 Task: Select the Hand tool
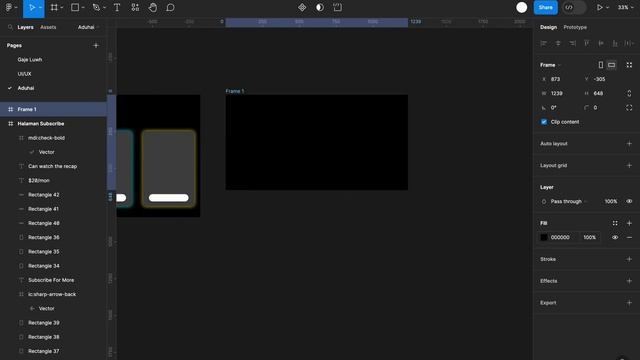click(x=153, y=7)
